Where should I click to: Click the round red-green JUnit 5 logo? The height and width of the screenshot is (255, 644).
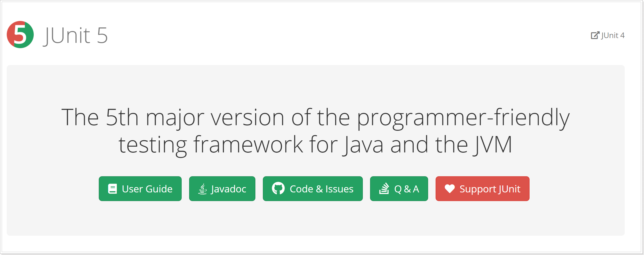[x=20, y=35]
